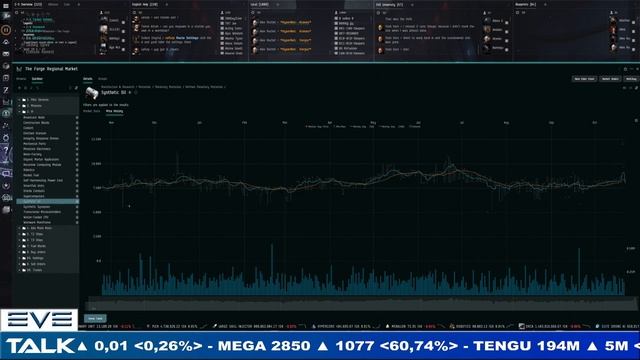Click the Market Orders button

(610, 79)
